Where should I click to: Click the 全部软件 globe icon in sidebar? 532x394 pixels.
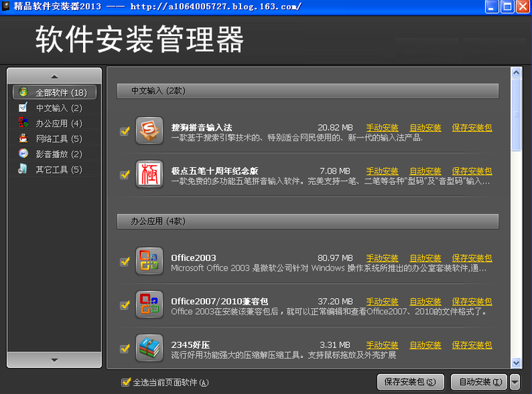(x=23, y=92)
